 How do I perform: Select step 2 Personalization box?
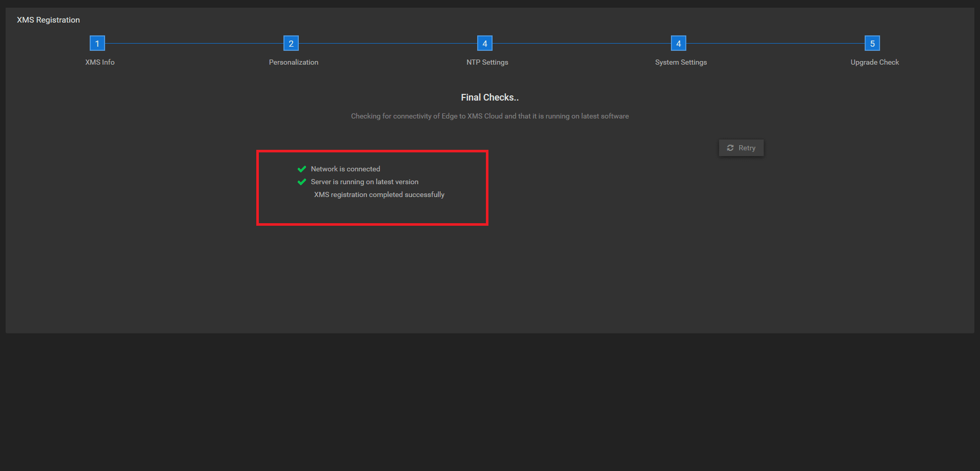(x=291, y=43)
